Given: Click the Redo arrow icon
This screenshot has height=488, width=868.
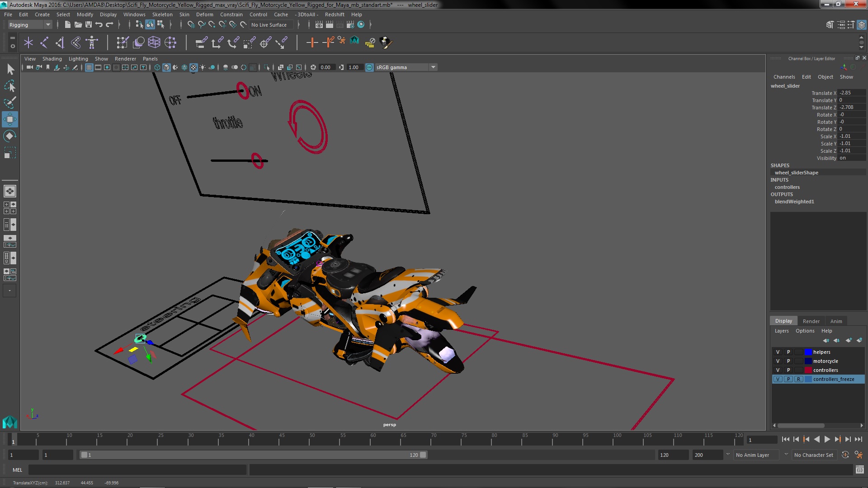Looking at the screenshot, I should (x=109, y=25).
